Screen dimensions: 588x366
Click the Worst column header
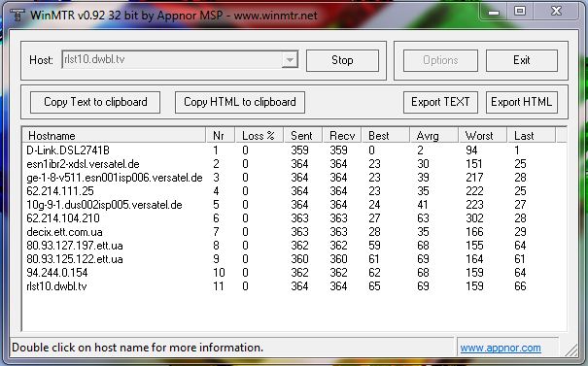point(483,135)
